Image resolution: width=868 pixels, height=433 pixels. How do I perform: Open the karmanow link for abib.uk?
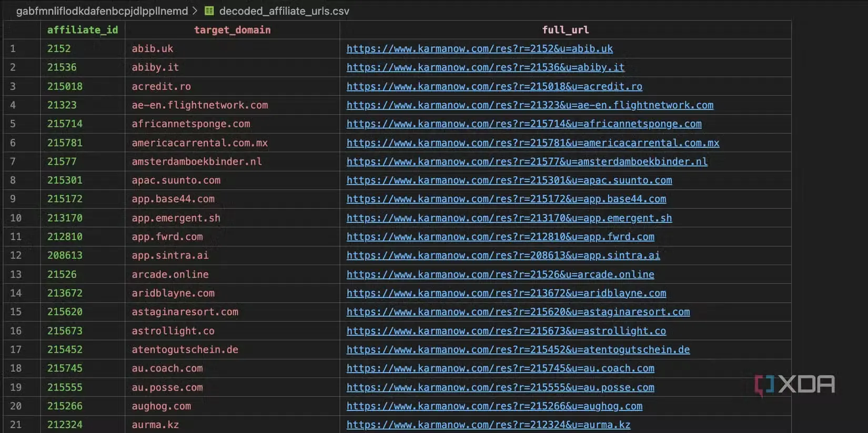(479, 49)
